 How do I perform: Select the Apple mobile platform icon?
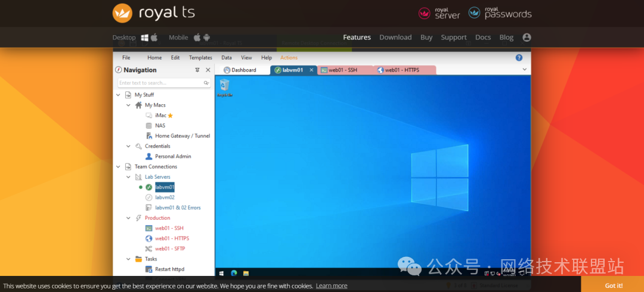[x=197, y=38]
